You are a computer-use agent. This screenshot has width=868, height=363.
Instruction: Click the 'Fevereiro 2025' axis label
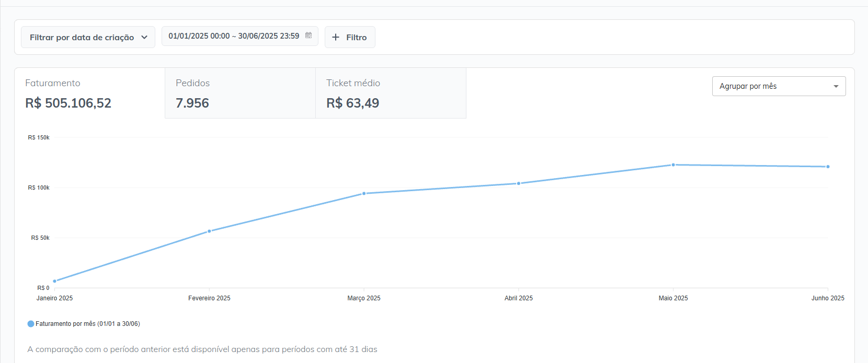(x=209, y=298)
